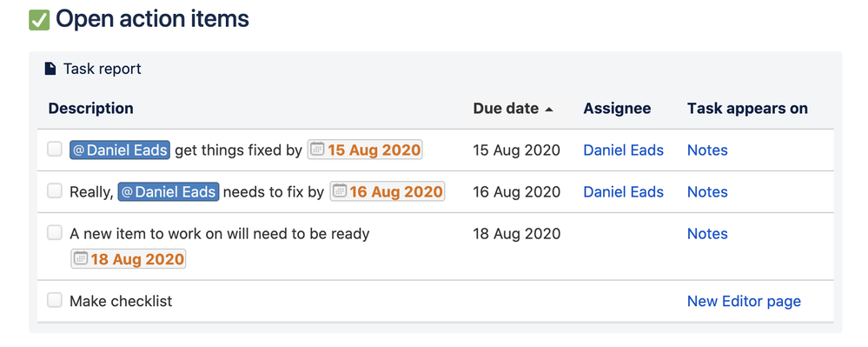Open the New Editor page link
868x347 pixels.
tap(744, 302)
